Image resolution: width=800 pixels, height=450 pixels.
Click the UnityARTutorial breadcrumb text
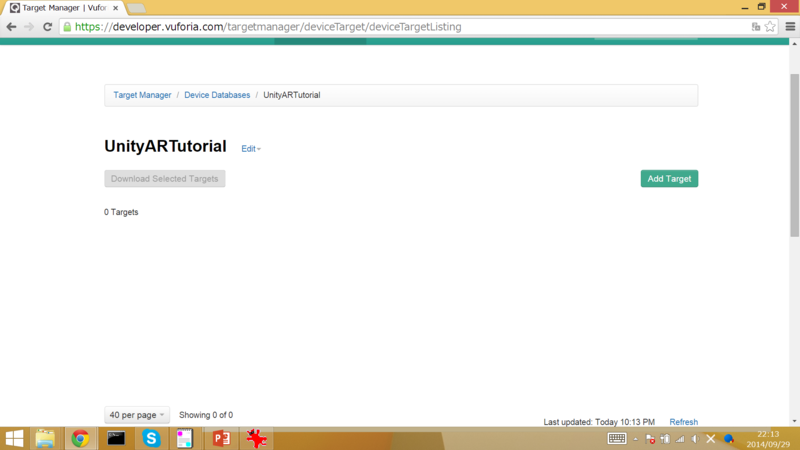[292, 95]
